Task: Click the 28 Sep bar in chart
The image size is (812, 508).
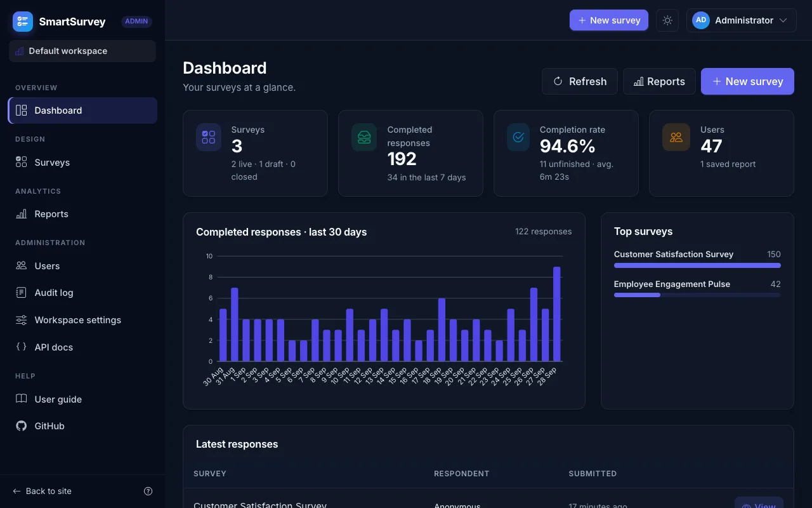Action: click(x=557, y=314)
